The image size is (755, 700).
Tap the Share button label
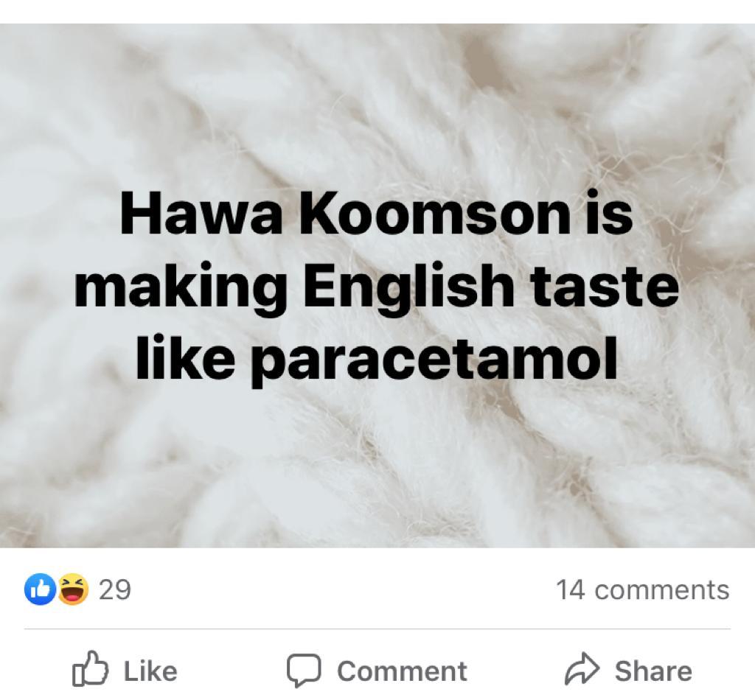pyautogui.click(x=653, y=671)
